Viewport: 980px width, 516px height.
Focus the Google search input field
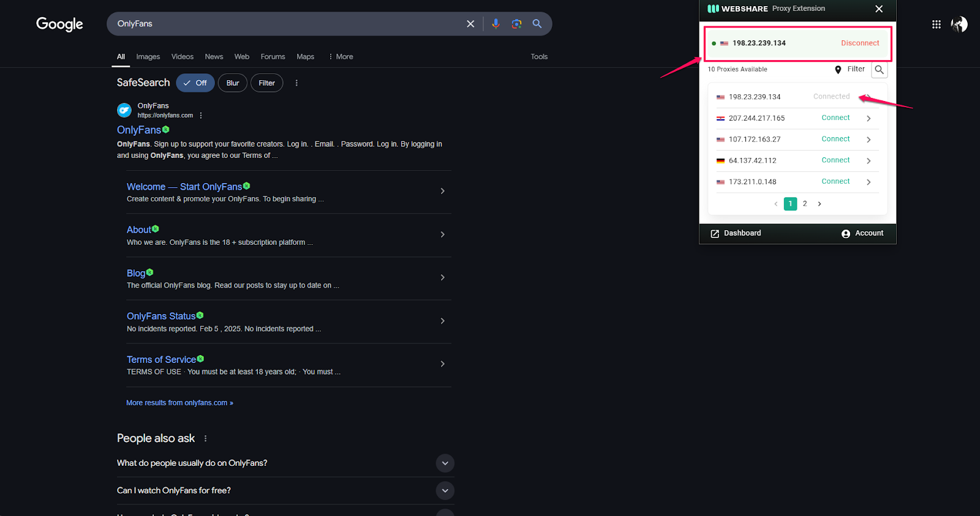pyautogui.click(x=288, y=24)
